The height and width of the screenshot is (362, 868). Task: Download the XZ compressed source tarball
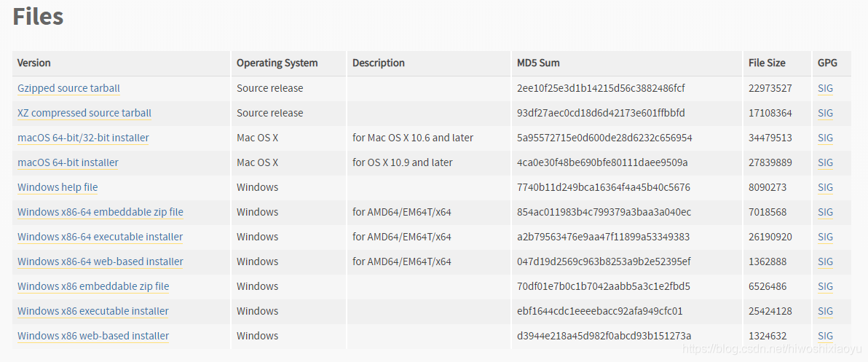(84, 113)
